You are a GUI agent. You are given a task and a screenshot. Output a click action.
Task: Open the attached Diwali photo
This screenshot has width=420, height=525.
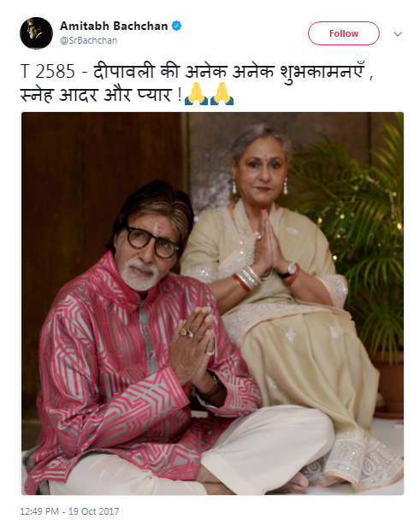pos(212,304)
